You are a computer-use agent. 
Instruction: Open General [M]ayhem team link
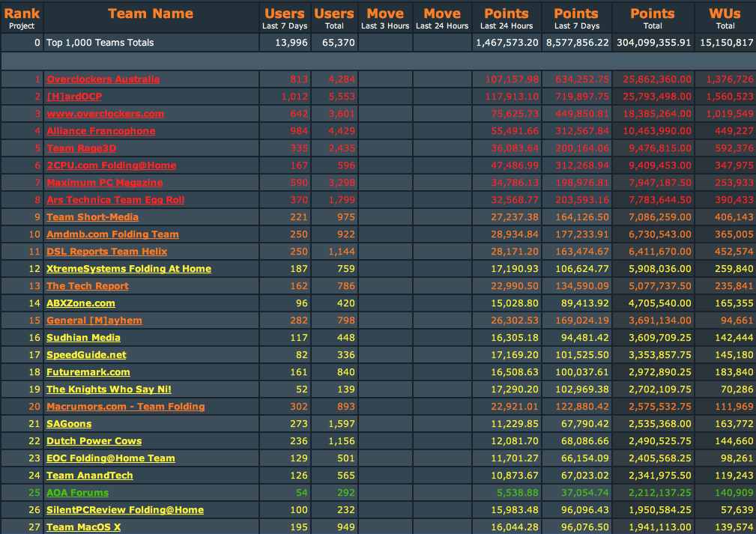click(x=94, y=321)
